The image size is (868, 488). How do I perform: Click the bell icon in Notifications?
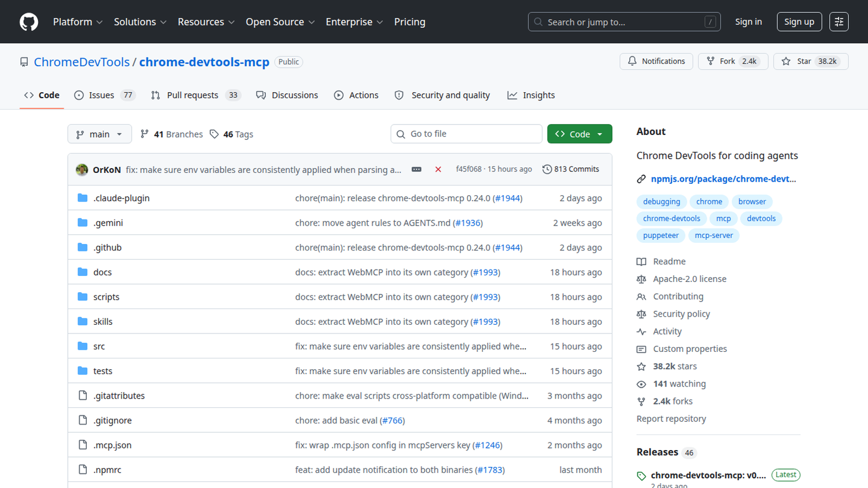click(632, 61)
